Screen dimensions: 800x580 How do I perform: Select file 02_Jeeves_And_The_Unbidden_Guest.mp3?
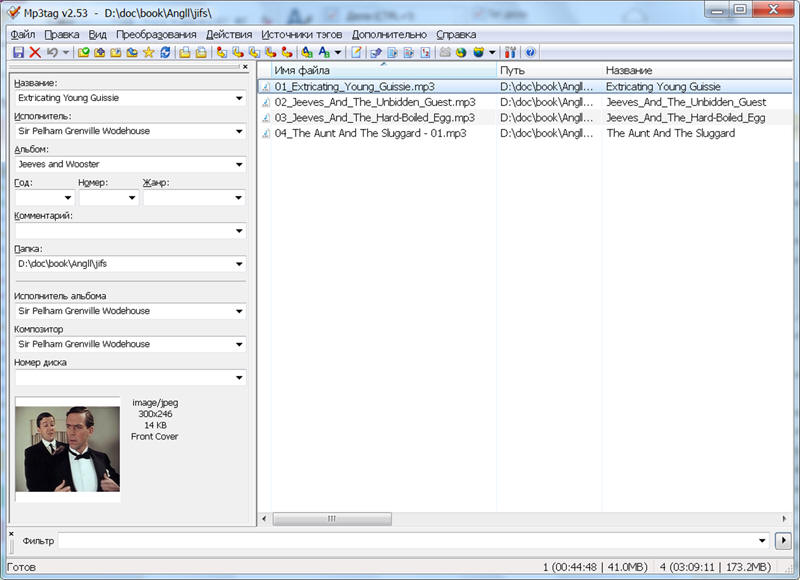[x=375, y=102]
